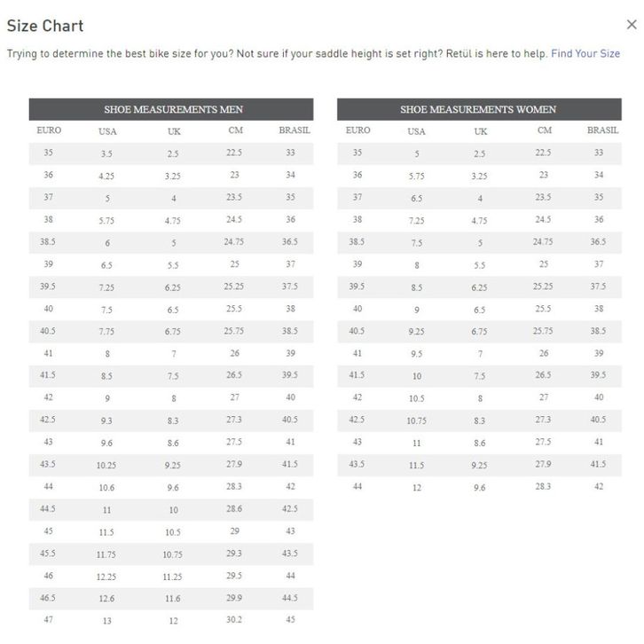644x644 pixels.
Task: Select the UK column header in women's table
Action: (480, 131)
